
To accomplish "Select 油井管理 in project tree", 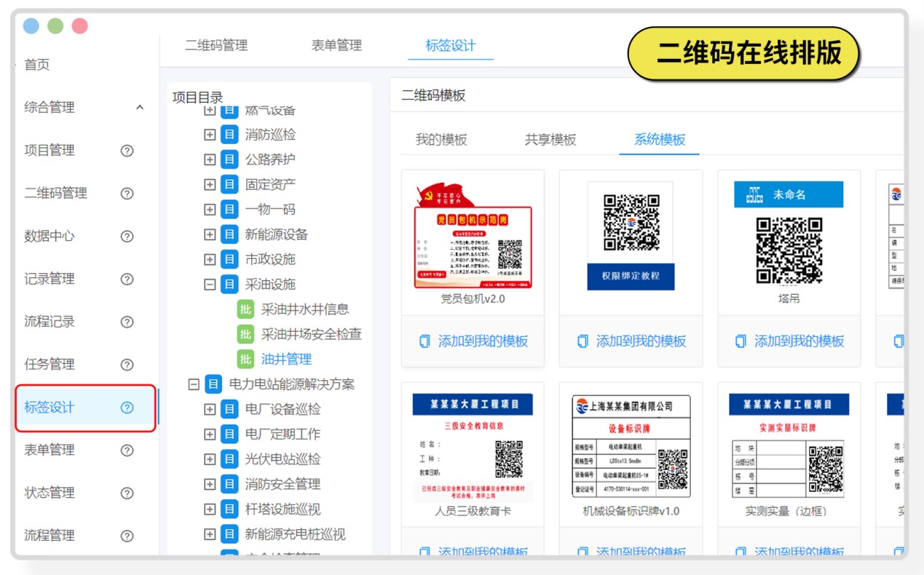I will [x=286, y=359].
